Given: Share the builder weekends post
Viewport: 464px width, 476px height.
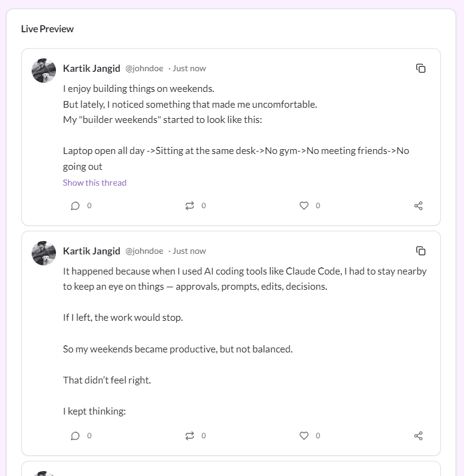Looking at the screenshot, I should (418, 206).
